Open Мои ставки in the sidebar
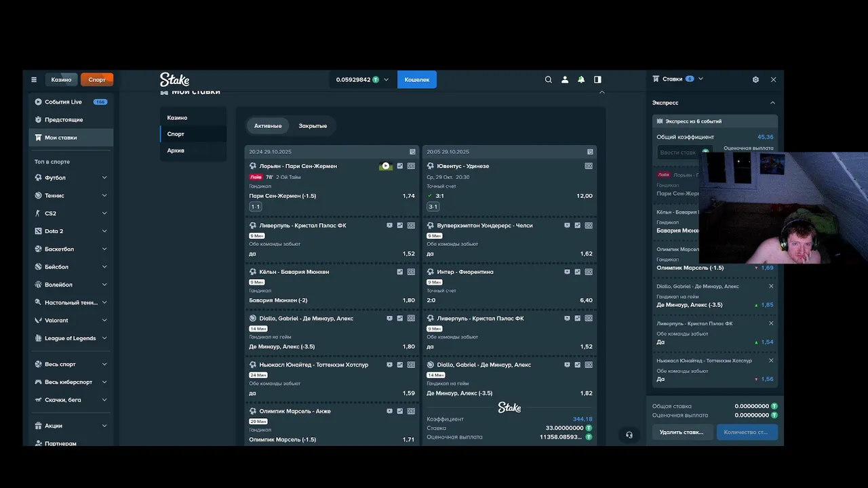This screenshot has height=488, width=868. coord(71,138)
